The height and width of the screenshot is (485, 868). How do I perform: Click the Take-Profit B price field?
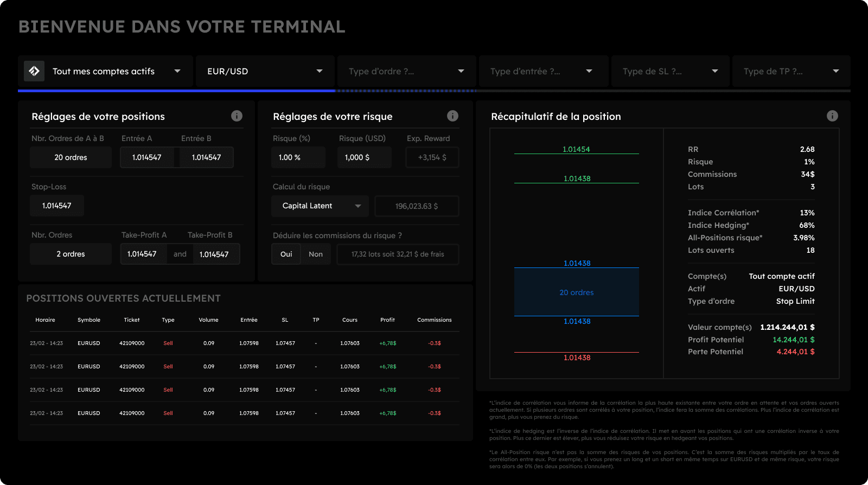(214, 254)
